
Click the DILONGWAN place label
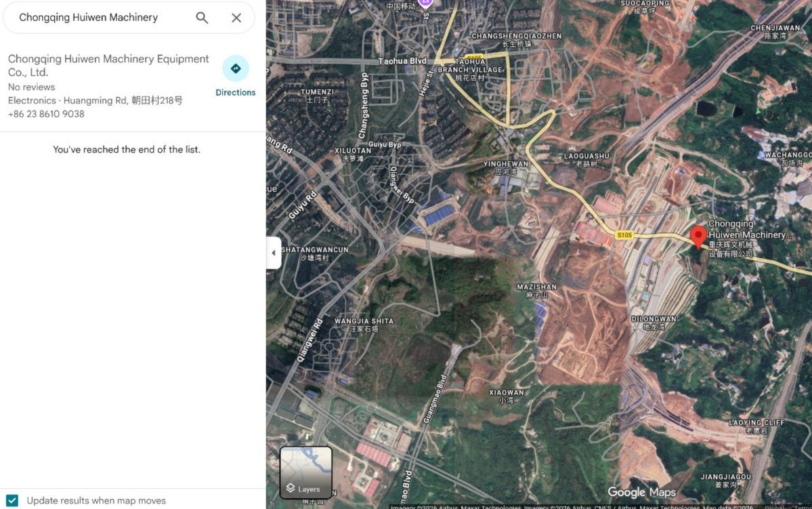point(654,323)
